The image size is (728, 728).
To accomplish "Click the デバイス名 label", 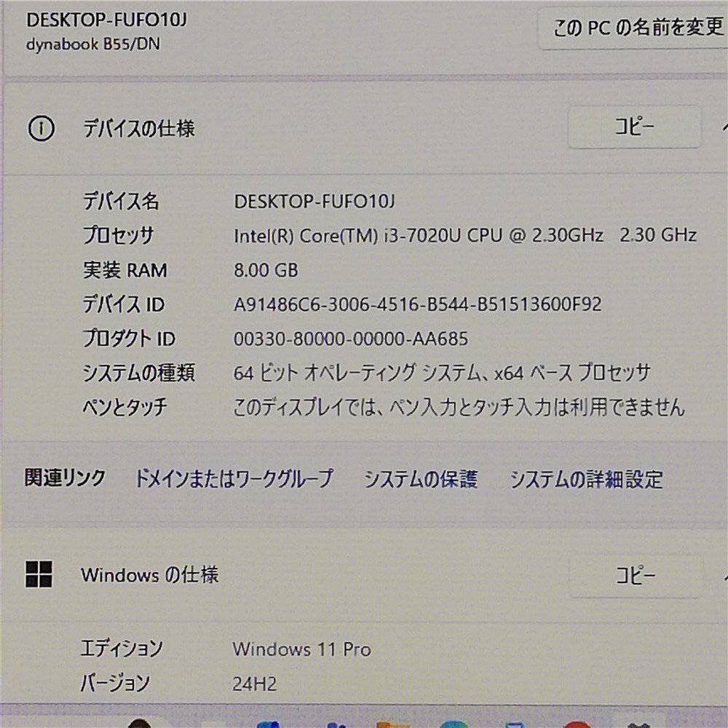I will [x=121, y=202].
